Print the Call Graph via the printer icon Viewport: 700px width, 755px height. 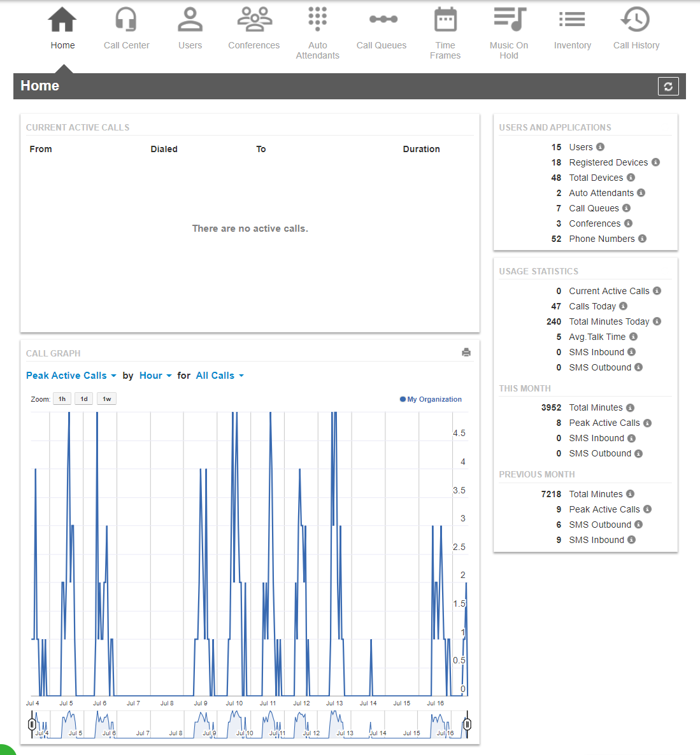pyautogui.click(x=466, y=352)
